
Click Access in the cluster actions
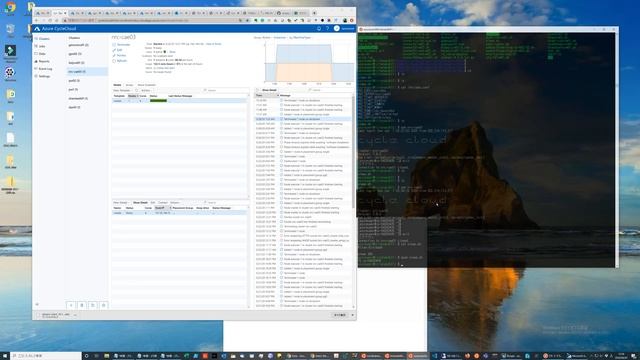click(119, 55)
